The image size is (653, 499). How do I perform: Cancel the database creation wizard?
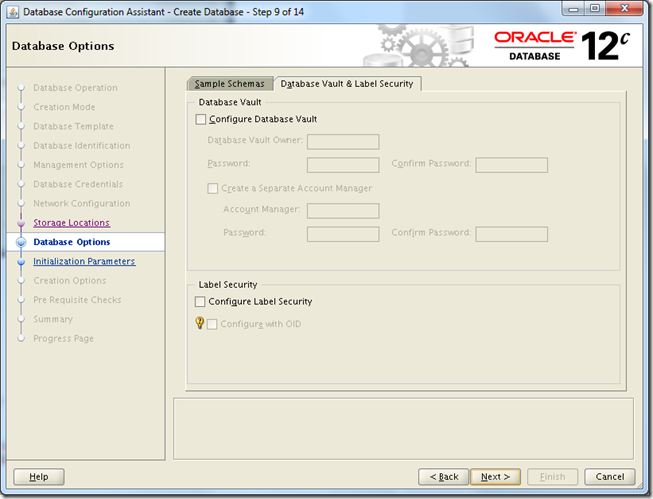610,477
